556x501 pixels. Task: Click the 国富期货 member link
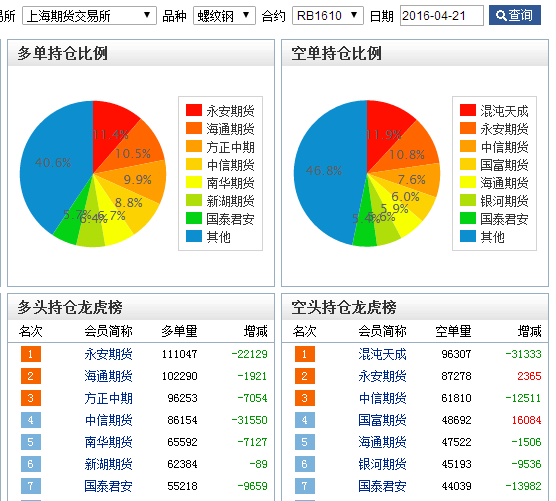pyautogui.click(x=382, y=420)
